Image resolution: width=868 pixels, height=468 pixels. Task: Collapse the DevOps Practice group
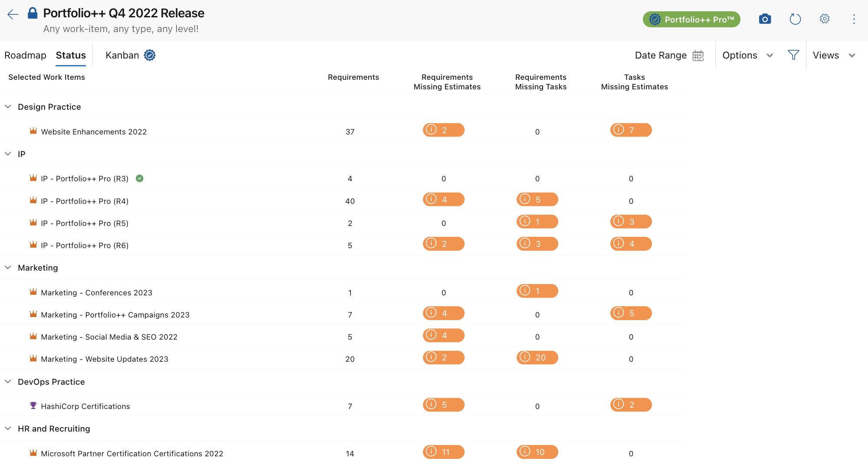tap(8, 382)
